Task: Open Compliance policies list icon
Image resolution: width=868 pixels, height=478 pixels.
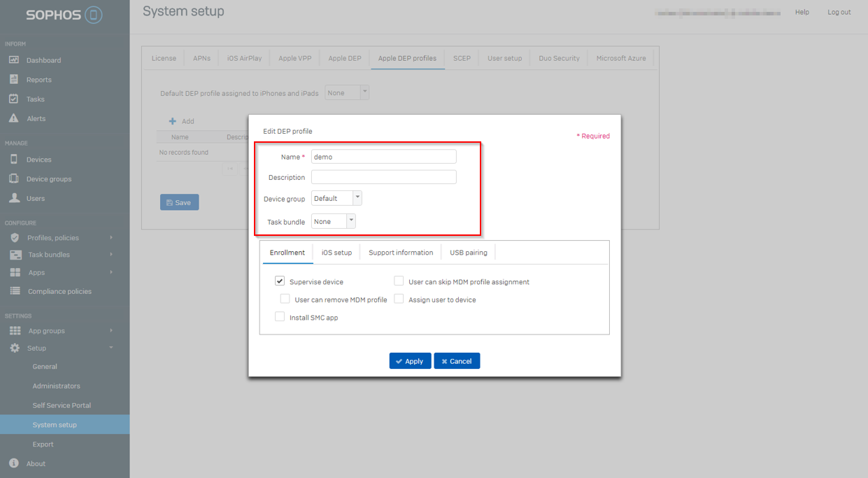Action: [x=15, y=291]
